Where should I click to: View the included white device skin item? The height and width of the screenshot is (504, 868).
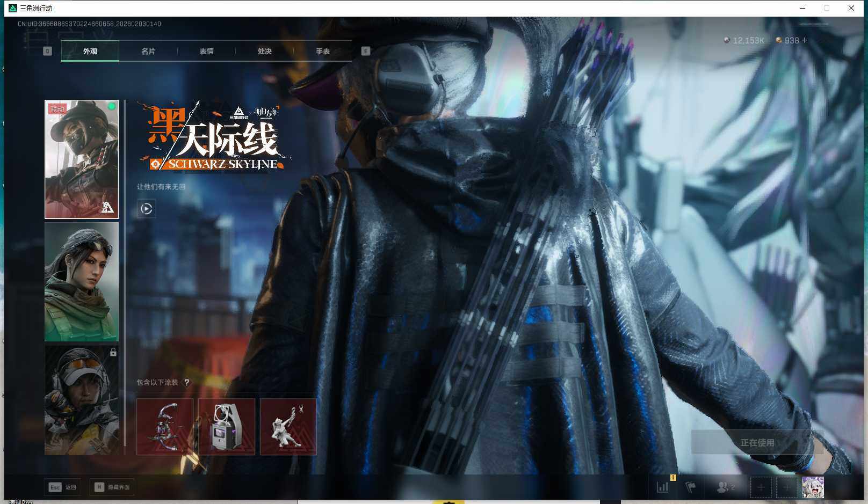click(227, 427)
